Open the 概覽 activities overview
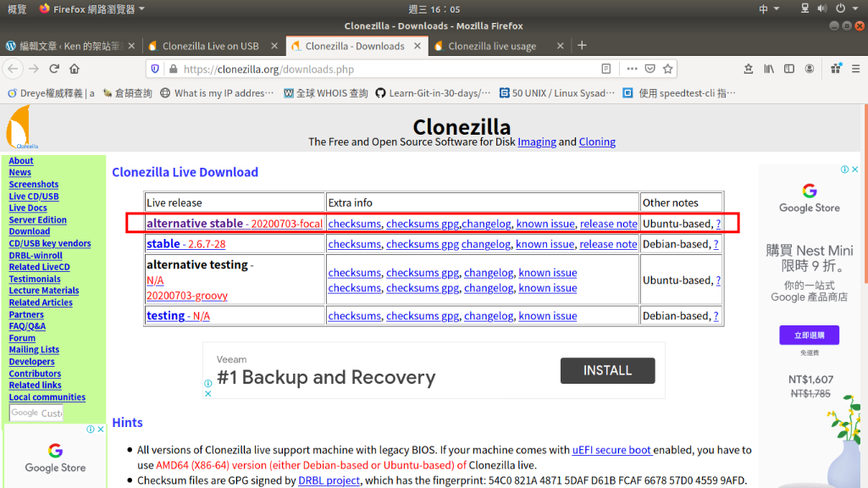 tap(17, 8)
